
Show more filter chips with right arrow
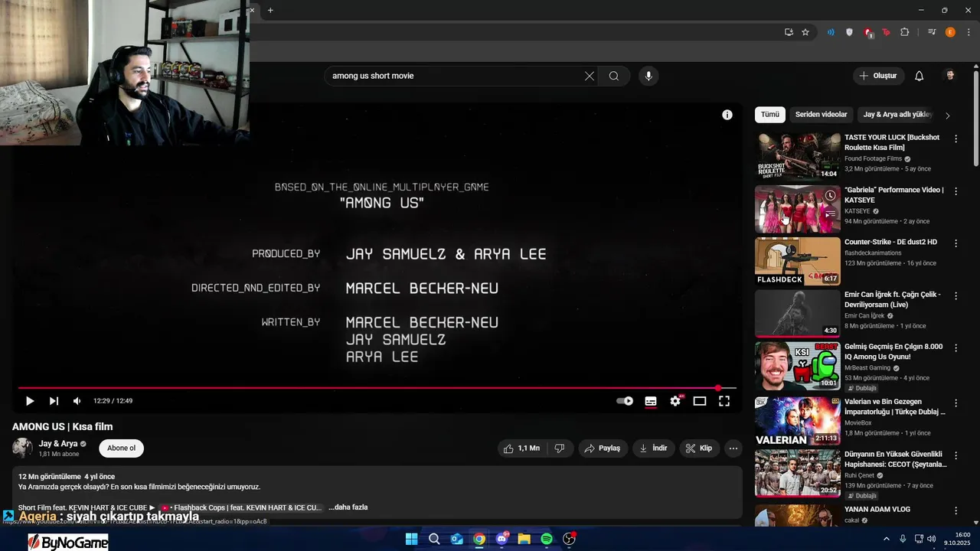[x=948, y=116]
